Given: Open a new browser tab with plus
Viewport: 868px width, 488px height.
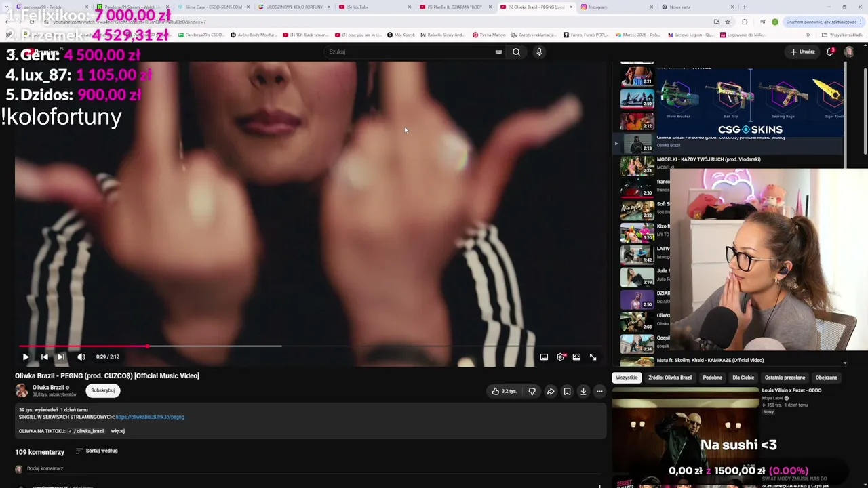Looking at the screenshot, I should tap(744, 7).
